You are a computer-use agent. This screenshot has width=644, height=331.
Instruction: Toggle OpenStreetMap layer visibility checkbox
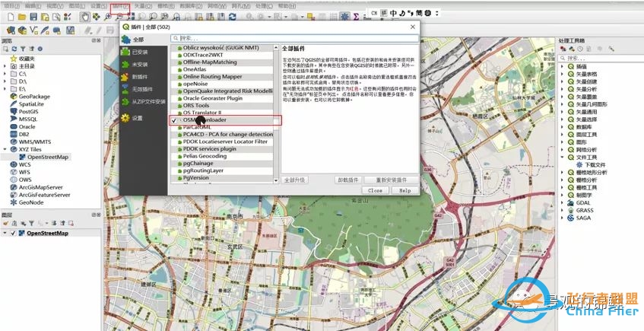click(13, 233)
